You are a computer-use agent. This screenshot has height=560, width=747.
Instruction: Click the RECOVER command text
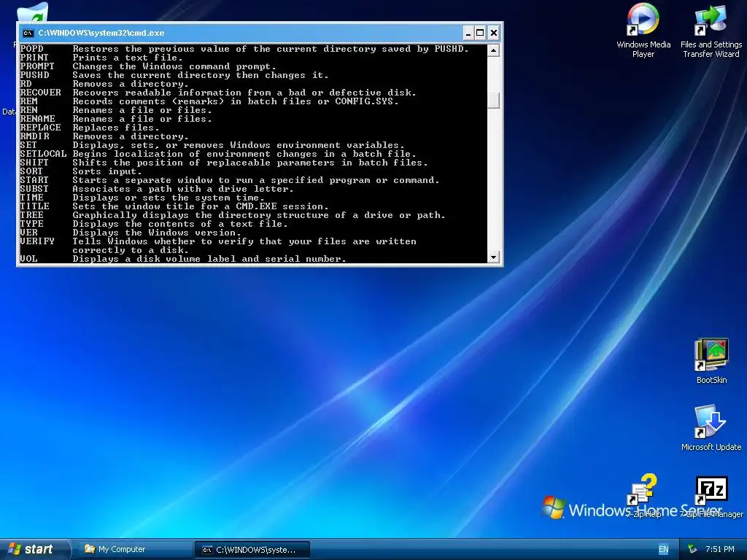pos(41,93)
